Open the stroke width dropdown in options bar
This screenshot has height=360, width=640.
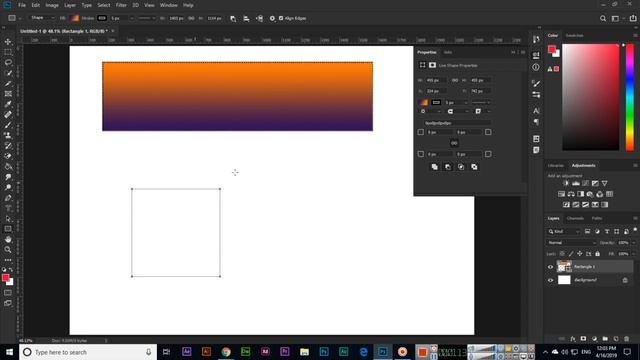(131, 18)
